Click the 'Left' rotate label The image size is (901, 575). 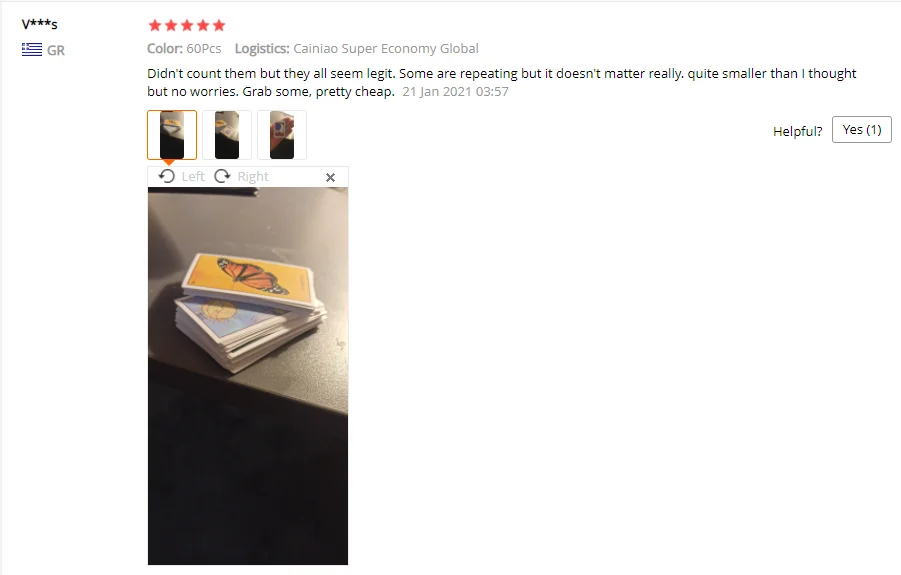tap(192, 176)
